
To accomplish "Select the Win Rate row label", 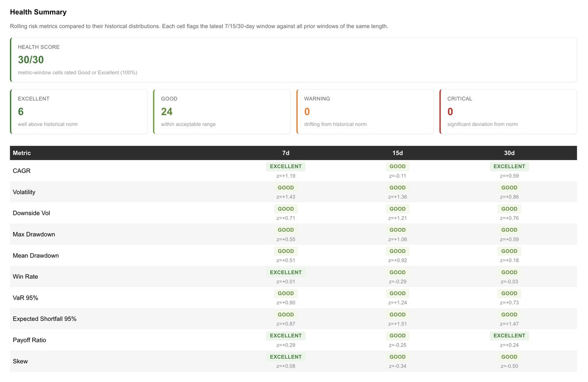I will (x=26, y=276).
